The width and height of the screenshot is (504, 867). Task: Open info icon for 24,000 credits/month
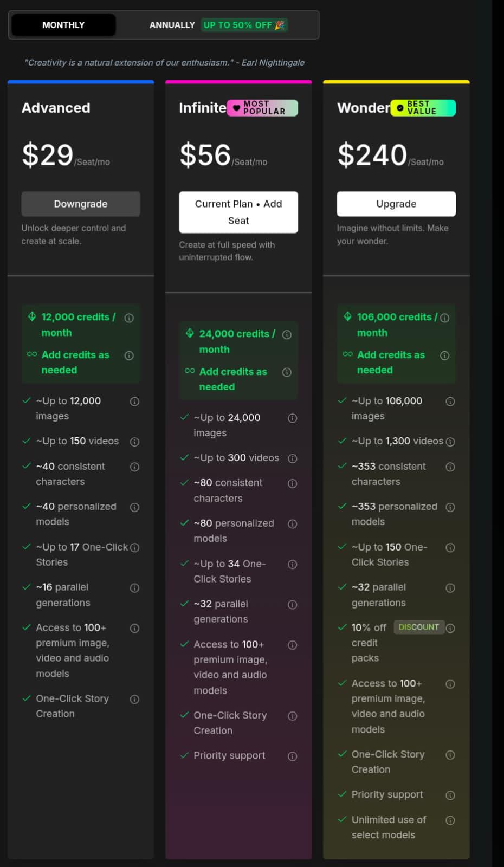pos(287,335)
